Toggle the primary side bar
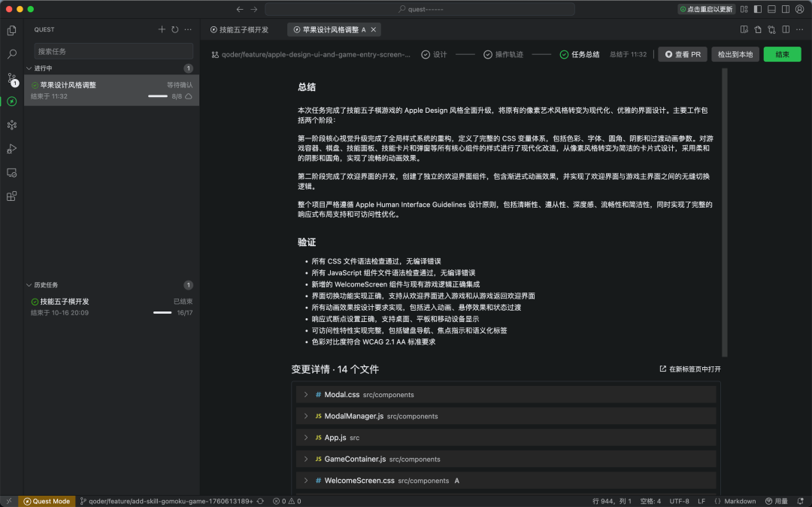Image resolution: width=812 pixels, height=507 pixels. (x=758, y=9)
